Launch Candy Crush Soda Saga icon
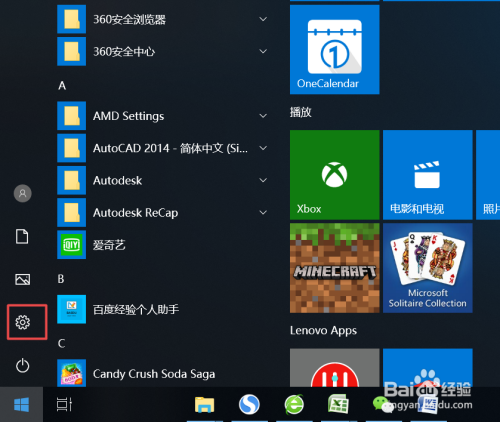 [71, 373]
